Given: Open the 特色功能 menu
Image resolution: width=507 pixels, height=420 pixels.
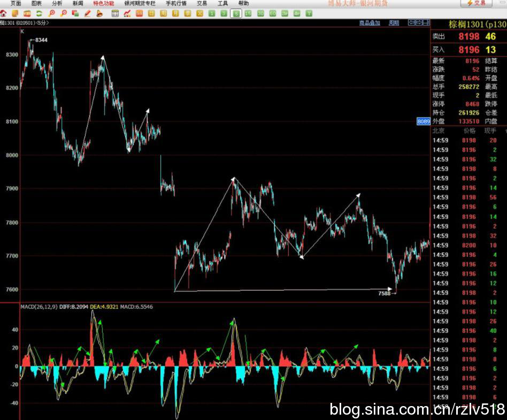Looking at the screenshot, I should tap(103, 3).
